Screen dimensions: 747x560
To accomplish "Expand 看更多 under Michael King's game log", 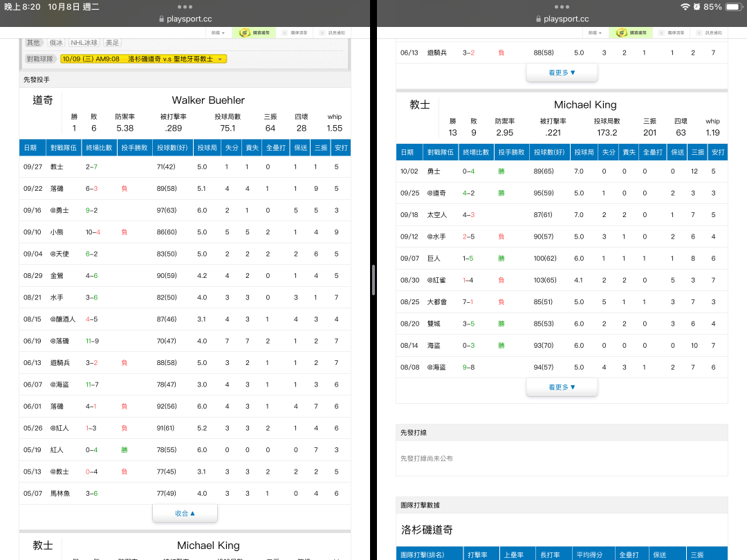I will [x=562, y=387].
